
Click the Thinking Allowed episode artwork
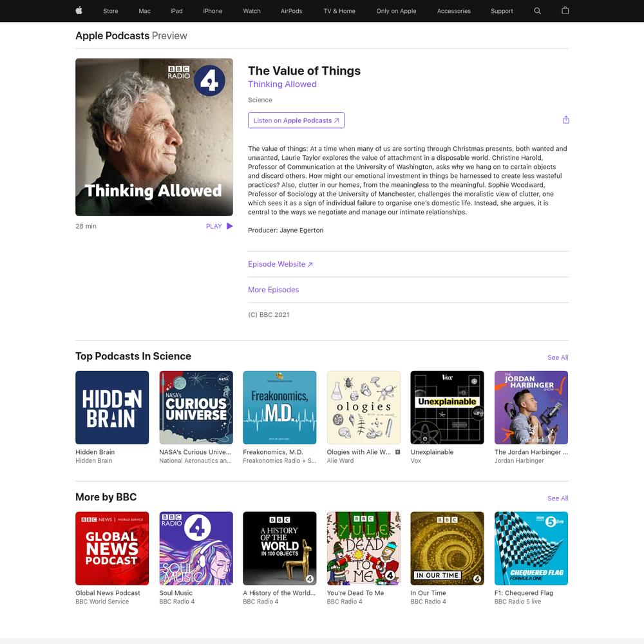(154, 137)
